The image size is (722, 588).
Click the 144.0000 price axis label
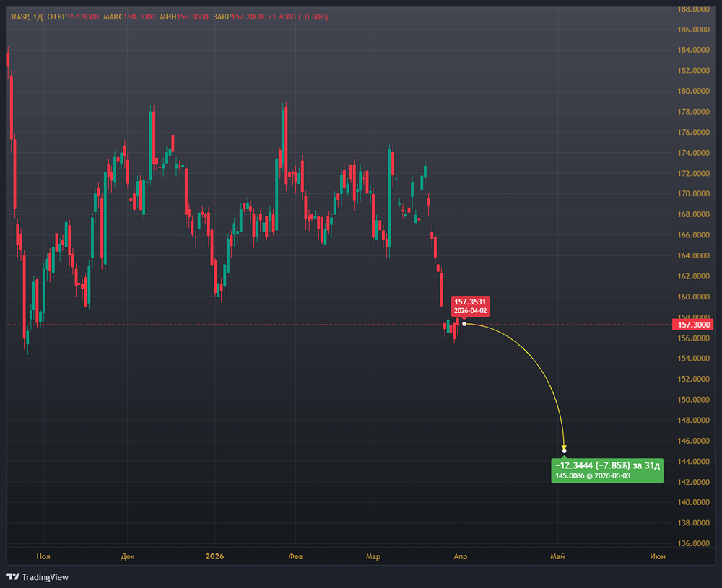693,461
